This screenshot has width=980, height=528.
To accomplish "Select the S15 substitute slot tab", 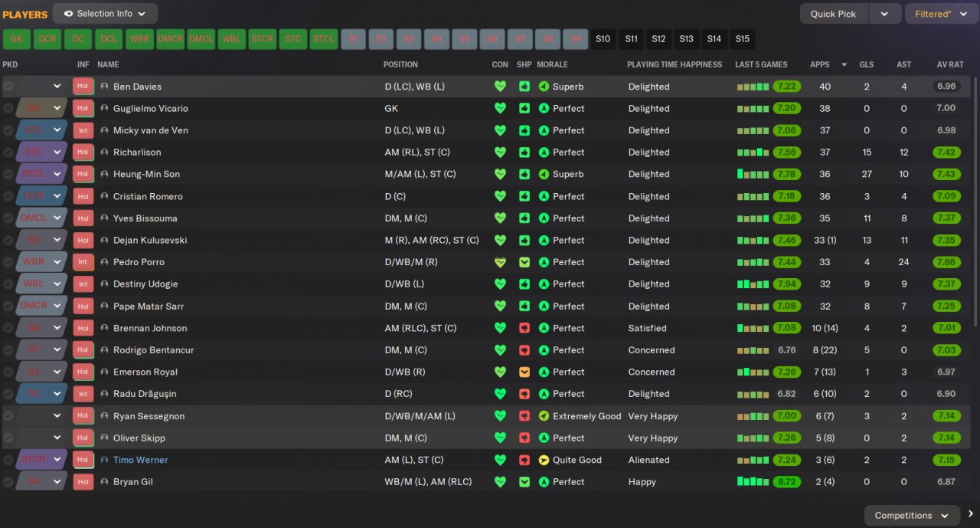I will coord(742,39).
